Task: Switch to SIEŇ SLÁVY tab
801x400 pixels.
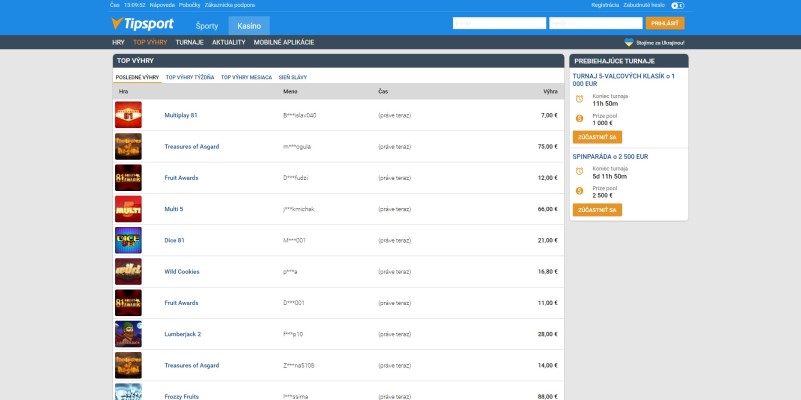Action: click(293, 78)
